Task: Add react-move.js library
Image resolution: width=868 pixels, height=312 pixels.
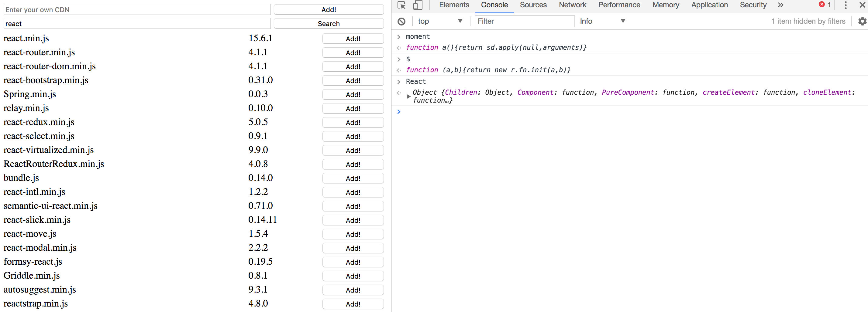Action: coord(353,234)
